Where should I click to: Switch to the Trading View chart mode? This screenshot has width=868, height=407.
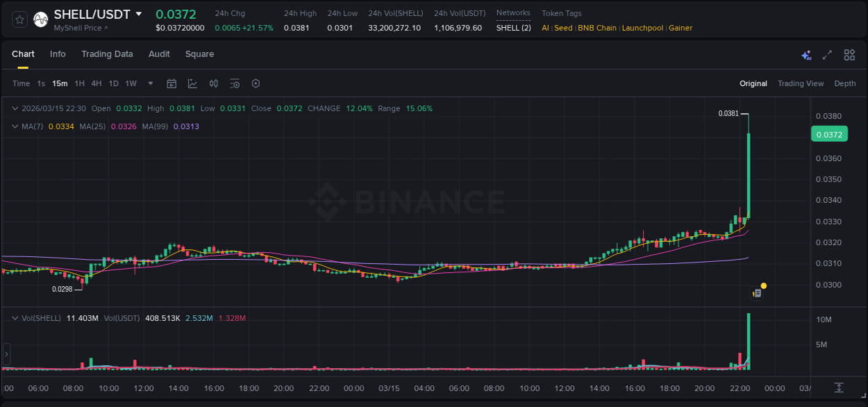(800, 83)
